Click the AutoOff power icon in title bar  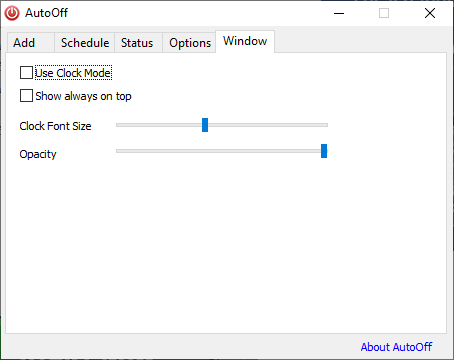tap(12, 13)
